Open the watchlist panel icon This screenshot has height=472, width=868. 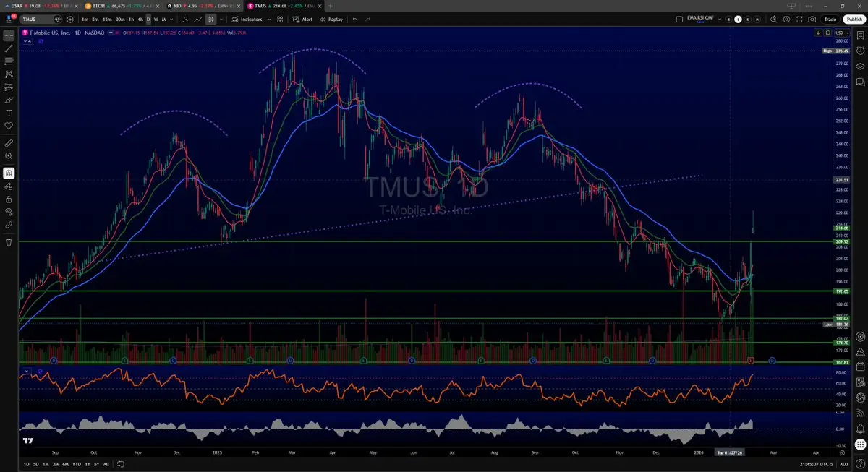click(x=861, y=35)
